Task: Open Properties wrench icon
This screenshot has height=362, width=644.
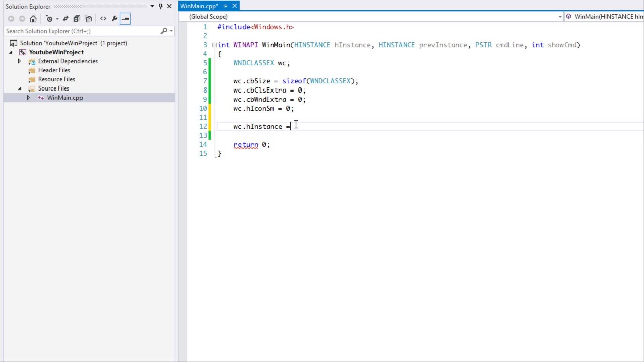Action: tap(114, 19)
